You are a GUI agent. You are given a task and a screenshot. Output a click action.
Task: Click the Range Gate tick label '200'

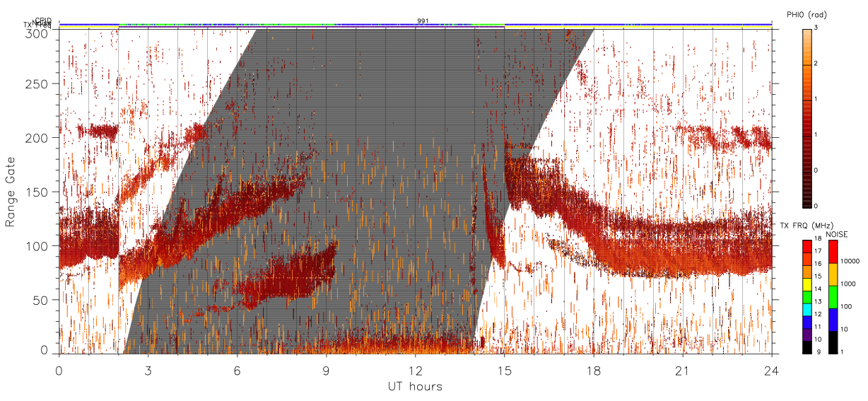tap(37, 138)
